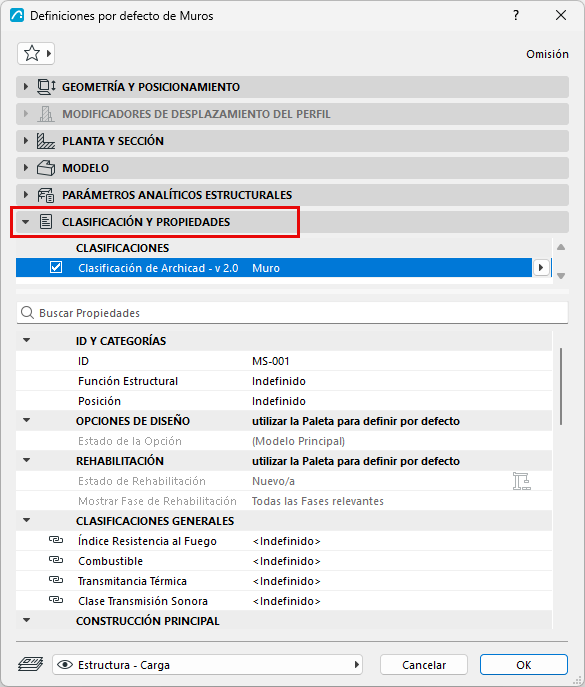This screenshot has height=687, width=585.
Task: Collapse the Rehabilitación group
Action: click(27, 460)
